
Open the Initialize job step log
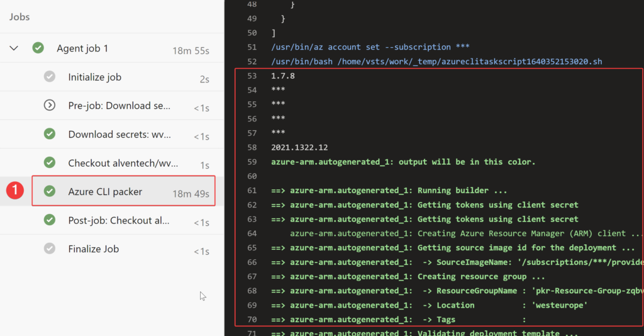click(94, 77)
